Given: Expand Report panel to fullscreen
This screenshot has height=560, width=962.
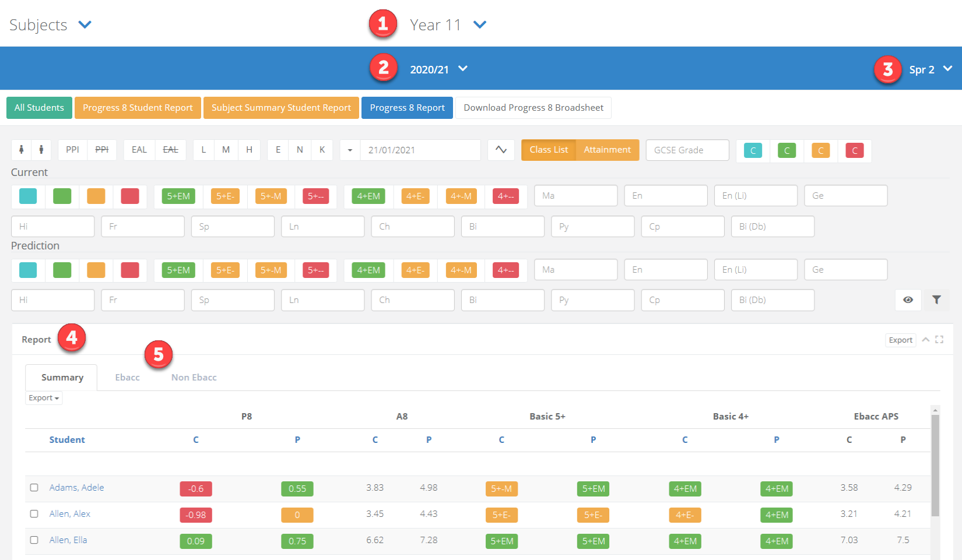Looking at the screenshot, I should tap(939, 340).
